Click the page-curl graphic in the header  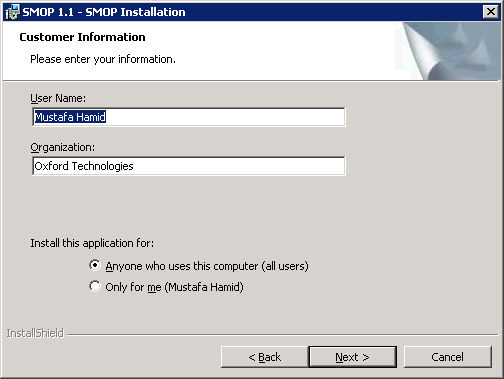(448, 51)
